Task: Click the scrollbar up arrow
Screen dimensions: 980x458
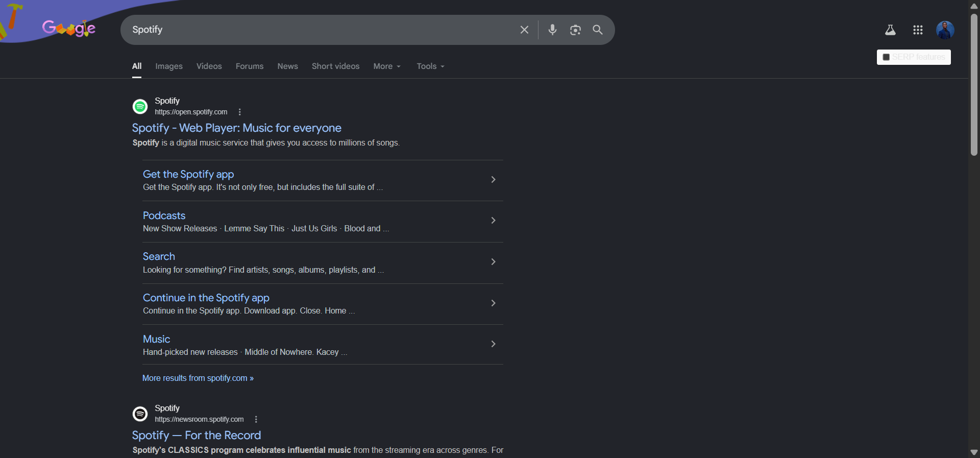Action: 974,6
